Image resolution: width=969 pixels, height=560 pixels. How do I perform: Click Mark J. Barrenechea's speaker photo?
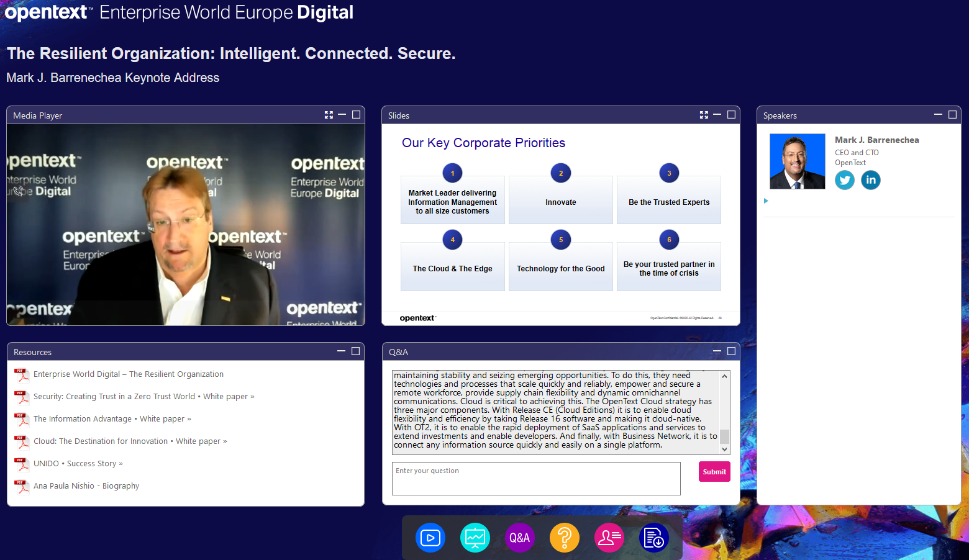point(798,161)
